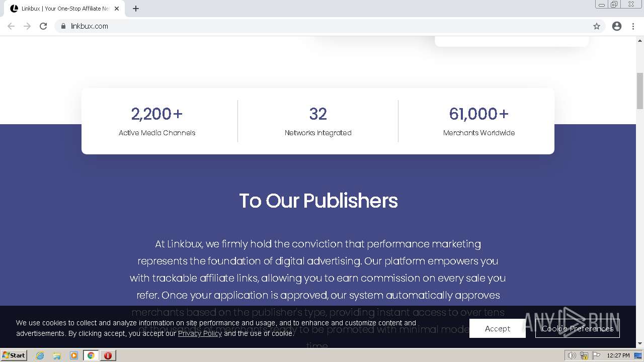Follow the Privacy Policy link
Viewport: 644px width, 362px height.
click(x=200, y=333)
